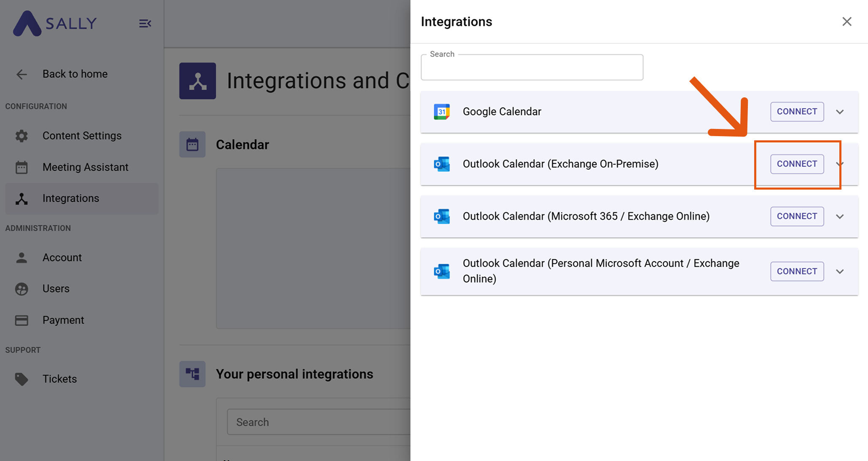Go to the Users page
868x461 pixels.
(x=56, y=289)
